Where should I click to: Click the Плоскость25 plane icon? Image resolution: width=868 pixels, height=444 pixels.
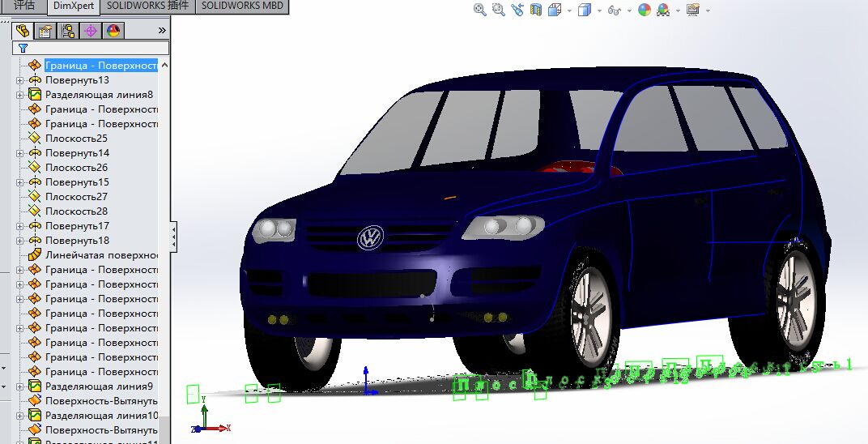(x=35, y=139)
